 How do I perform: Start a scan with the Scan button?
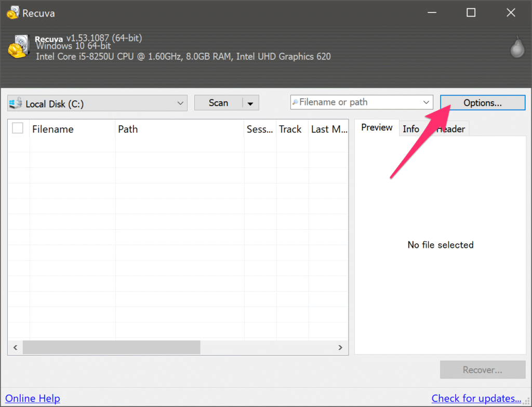click(x=219, y=103)
